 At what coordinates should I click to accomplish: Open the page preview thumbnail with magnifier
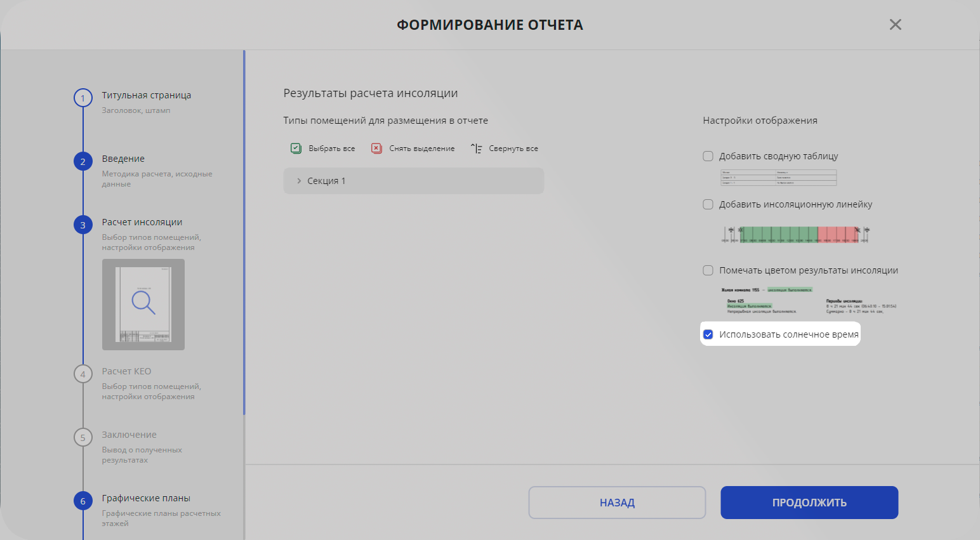143,305
